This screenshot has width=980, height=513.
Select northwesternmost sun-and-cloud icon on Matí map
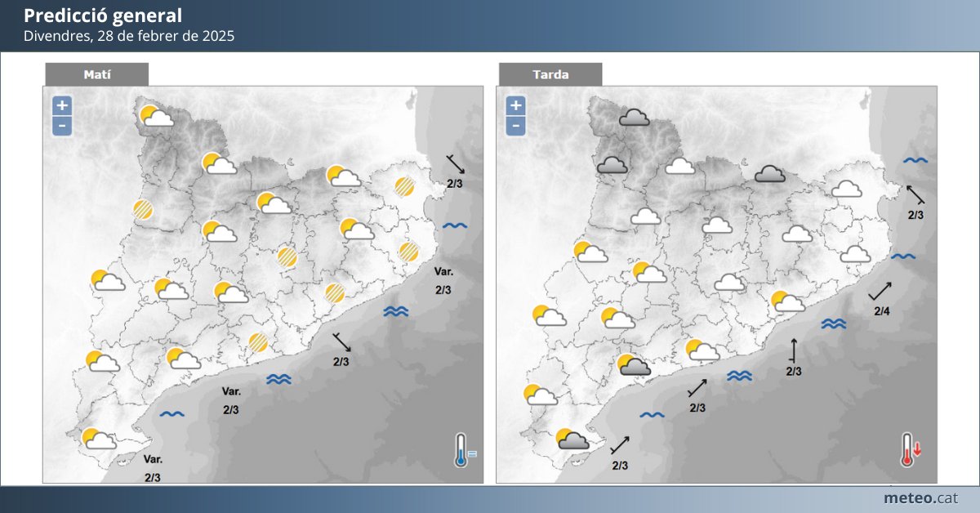pyautogui.click(x=156, y=116)
